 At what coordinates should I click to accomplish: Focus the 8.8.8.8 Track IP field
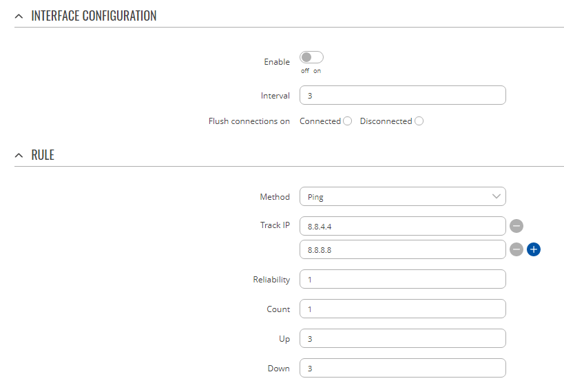coord(403,249)
